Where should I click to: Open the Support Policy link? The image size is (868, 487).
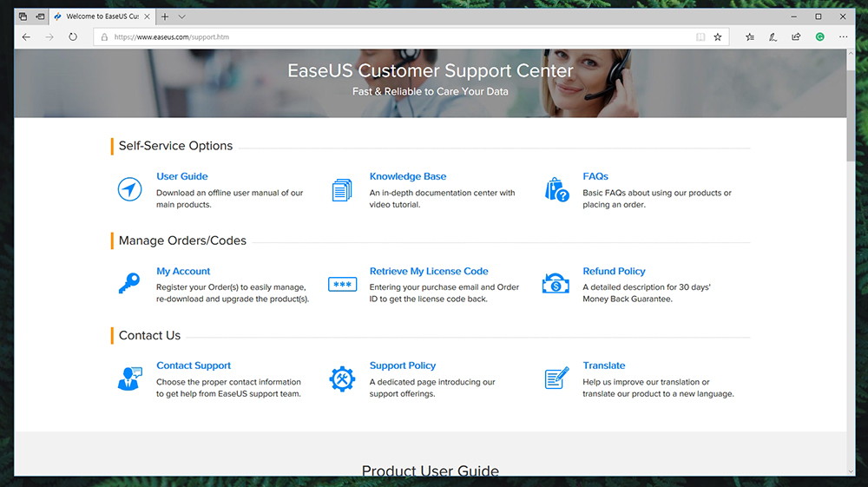point(403,365)
